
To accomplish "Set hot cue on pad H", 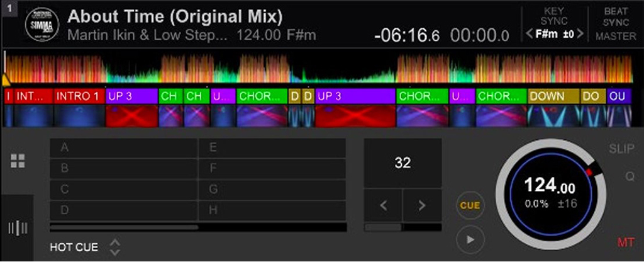I will point(272,210).
